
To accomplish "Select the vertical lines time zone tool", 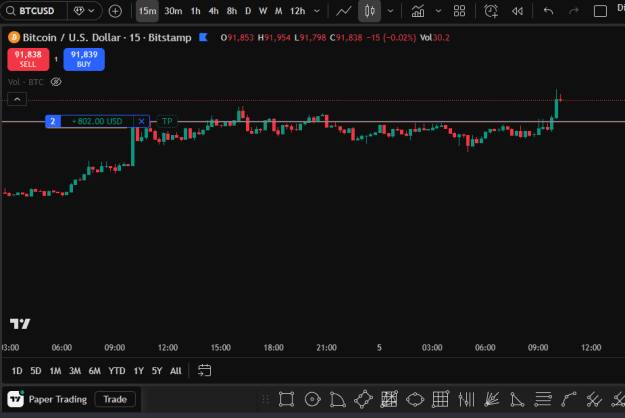I will click(466, 399).
